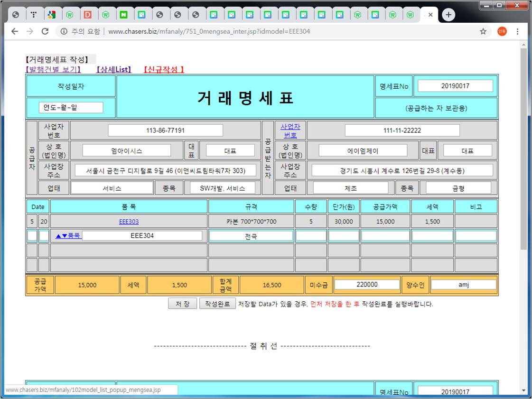Viewport: 532px width, 399px height.
Task: Focus the 공급가액 input in the EEE304 row
Action: 385,236
